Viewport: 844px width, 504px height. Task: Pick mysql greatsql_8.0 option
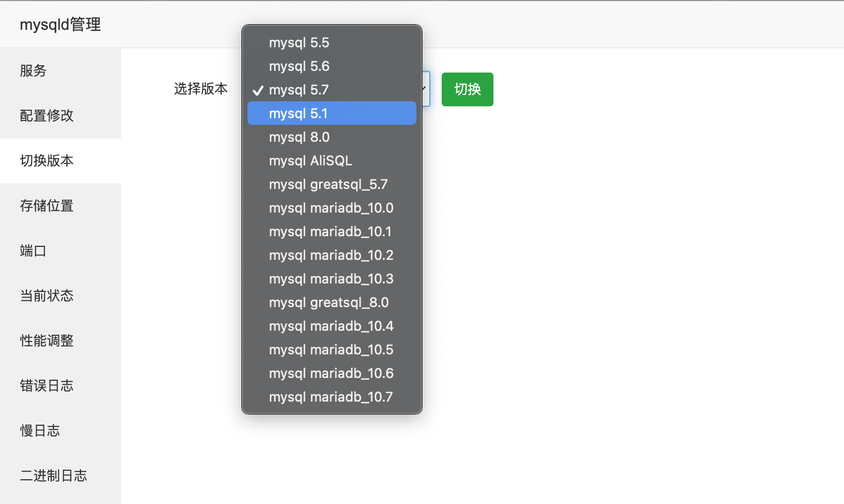pyautogui.click(x=332, y=303)
